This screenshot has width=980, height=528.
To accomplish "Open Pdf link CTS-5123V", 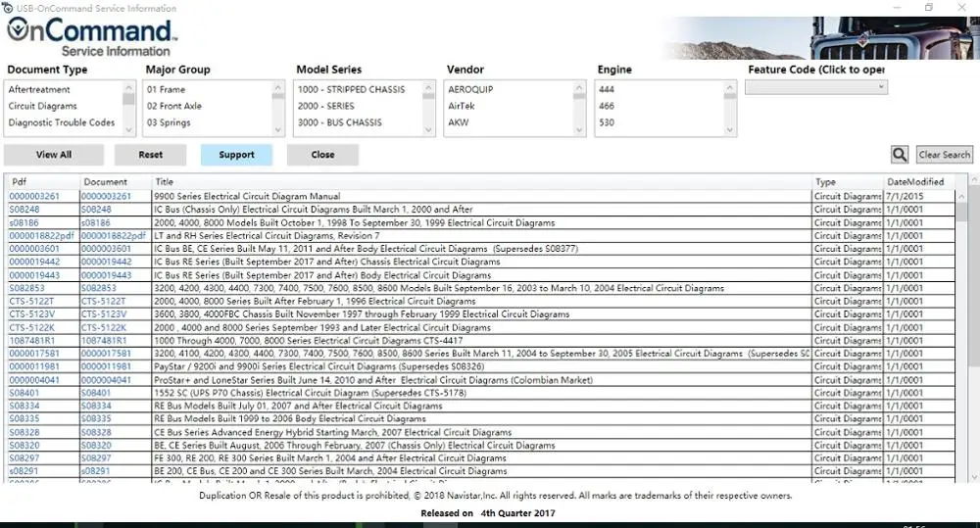I will click(x=32, y=314).
